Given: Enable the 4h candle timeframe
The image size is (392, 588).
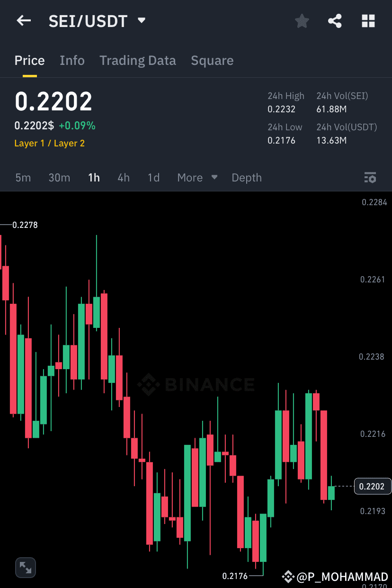Looking at the screenshot, I should [x=124, y=178].
